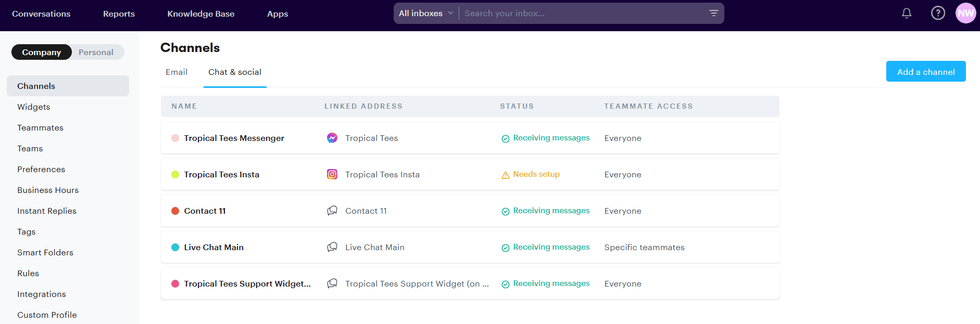Click the Instagram icon for Tropical Tees Insta

332,174
